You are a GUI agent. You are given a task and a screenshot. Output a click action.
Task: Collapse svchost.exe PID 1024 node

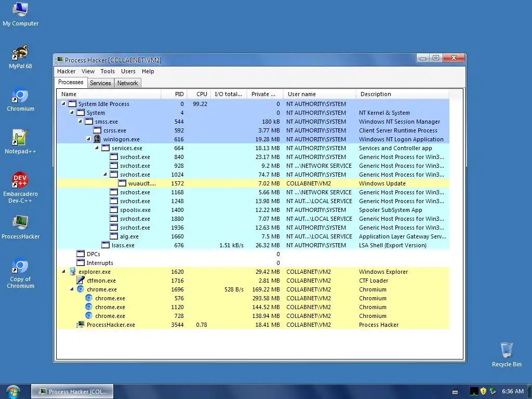(105, 174)
